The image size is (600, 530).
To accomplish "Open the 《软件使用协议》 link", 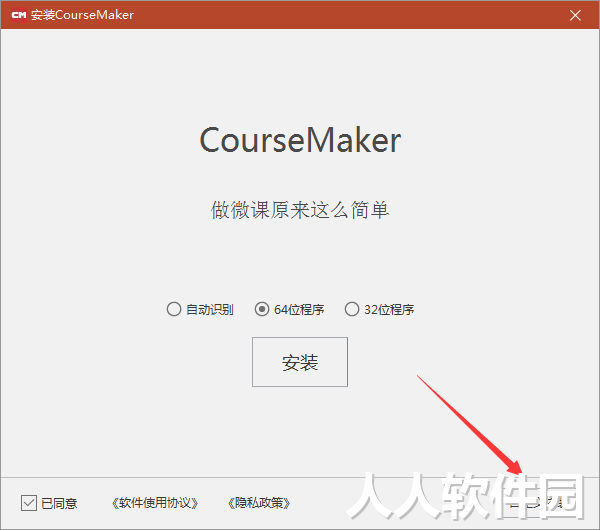I will coord(155,503).
